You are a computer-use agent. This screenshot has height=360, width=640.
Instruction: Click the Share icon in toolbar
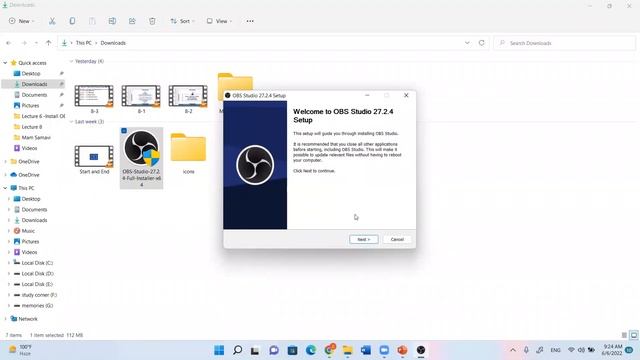[132, 21]
